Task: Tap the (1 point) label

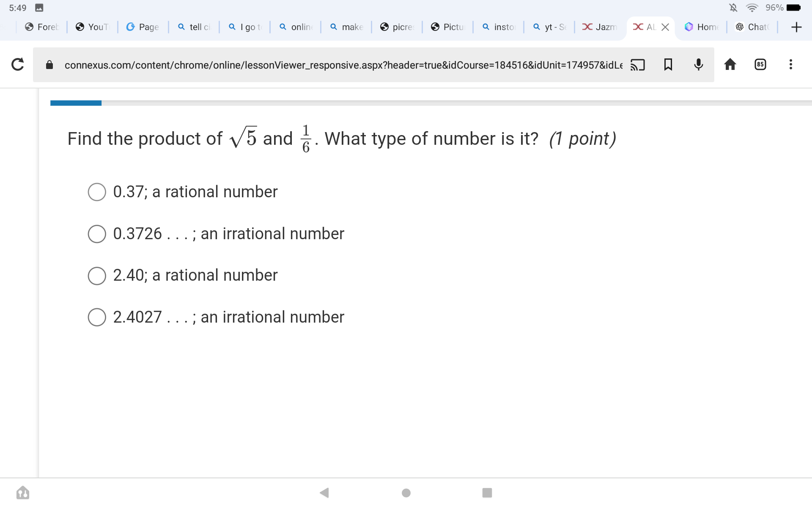Action: click(582, 139)
